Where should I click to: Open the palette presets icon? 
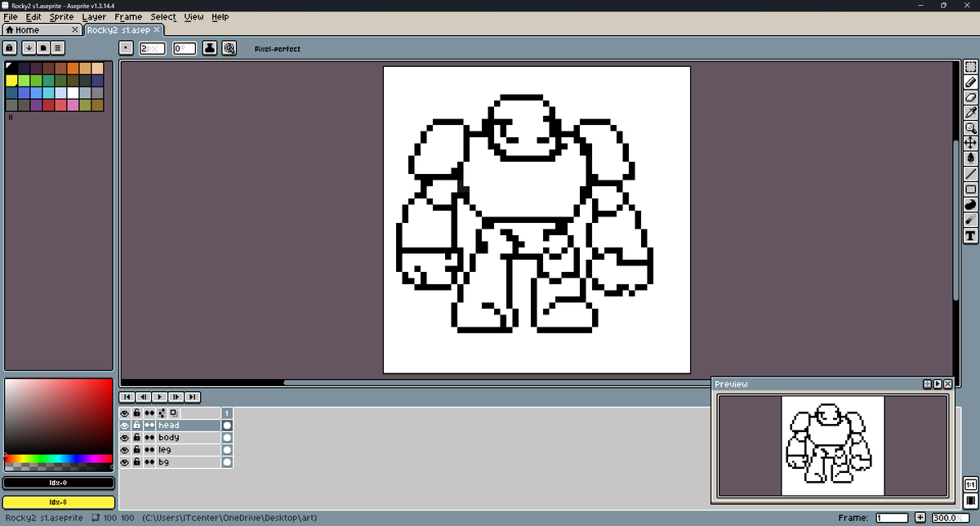(44, 48)
